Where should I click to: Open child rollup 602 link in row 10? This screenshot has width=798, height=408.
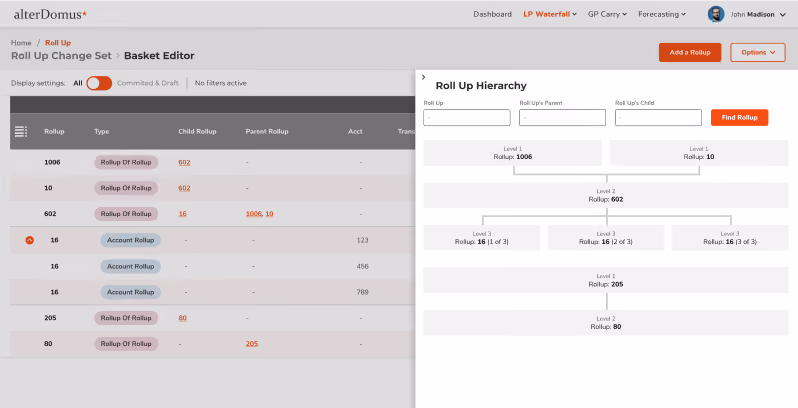tap(184, 188)
